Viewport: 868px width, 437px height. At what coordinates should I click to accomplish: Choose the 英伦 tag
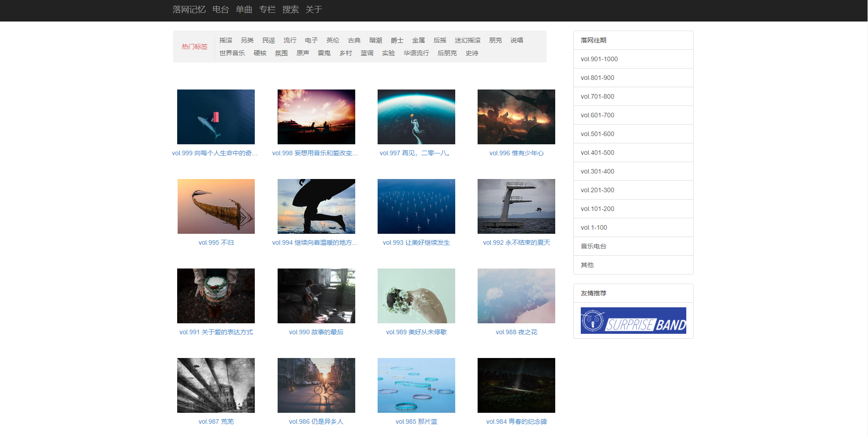point(333,40)
